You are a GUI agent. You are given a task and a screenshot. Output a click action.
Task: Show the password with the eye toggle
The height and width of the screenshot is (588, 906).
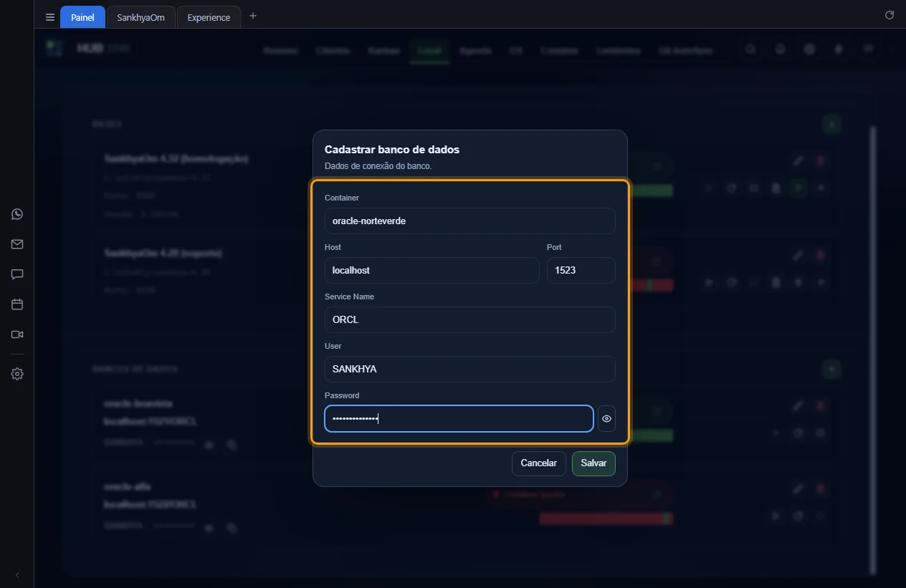coord(606,419)
